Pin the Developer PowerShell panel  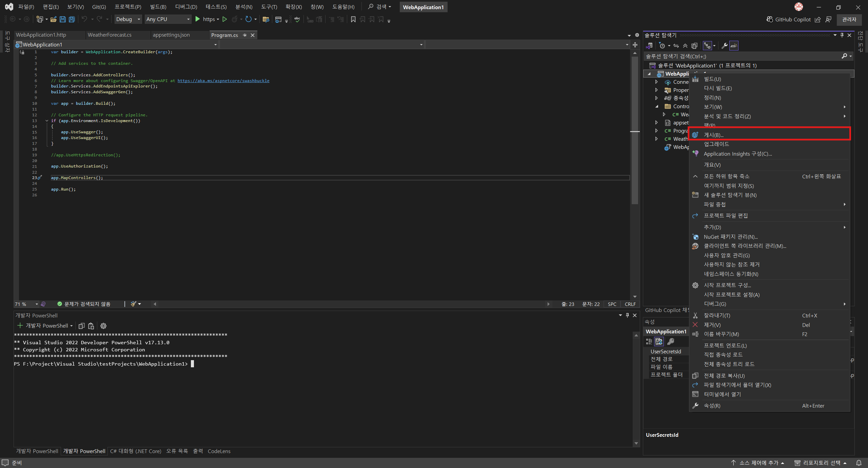tap(627, 315)
